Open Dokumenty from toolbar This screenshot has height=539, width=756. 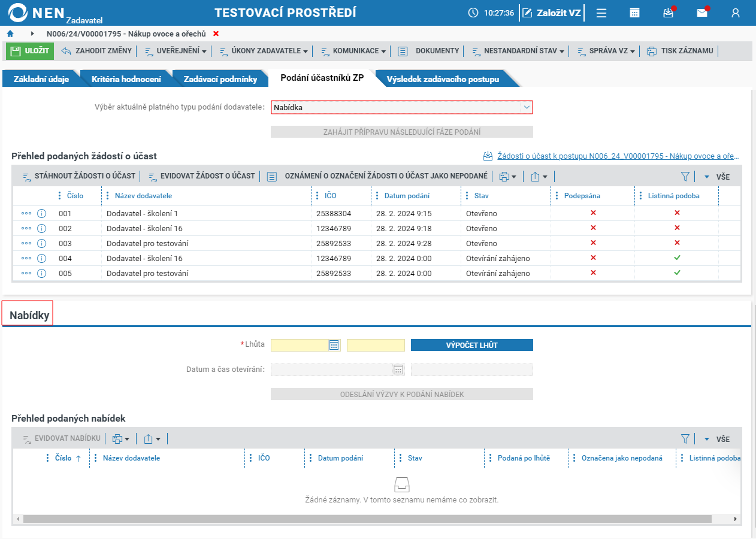(x=429, y=51)
